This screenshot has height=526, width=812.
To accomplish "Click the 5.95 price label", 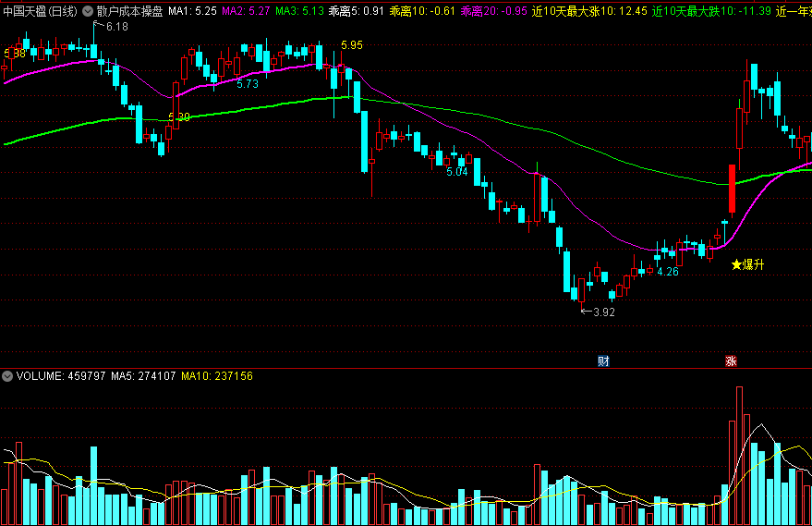I will click(x=352, y=45).
